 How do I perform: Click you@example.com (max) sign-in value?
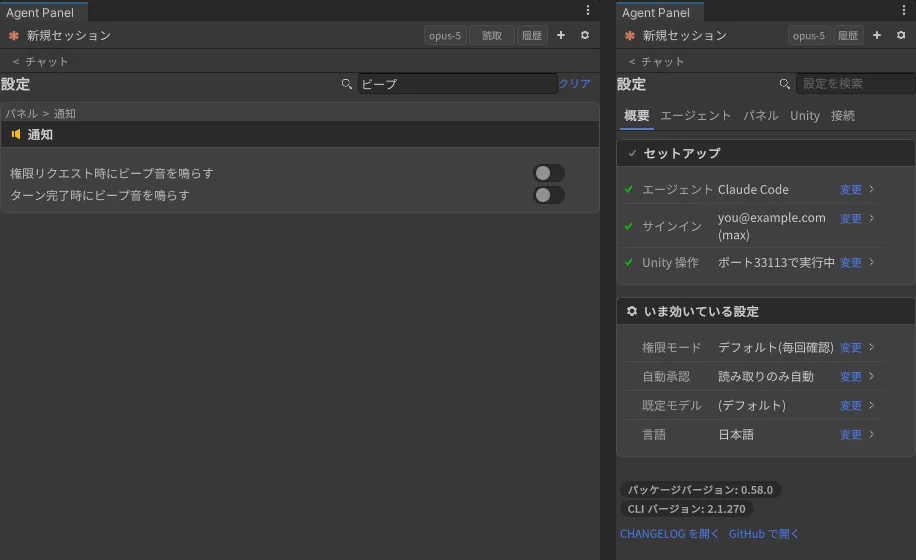772,226
